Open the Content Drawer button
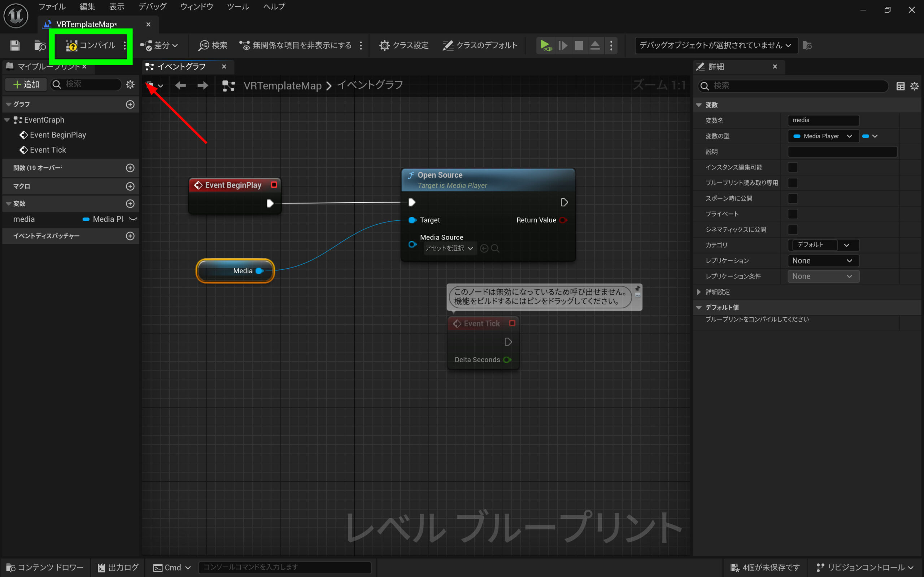The image size is (924, 577). coord(45,568)
